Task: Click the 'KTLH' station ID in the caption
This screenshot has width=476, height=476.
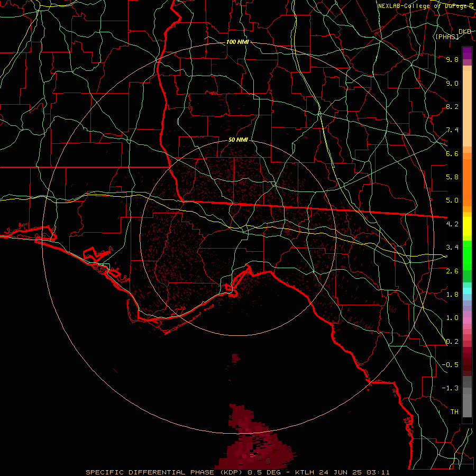Action: 305,472
